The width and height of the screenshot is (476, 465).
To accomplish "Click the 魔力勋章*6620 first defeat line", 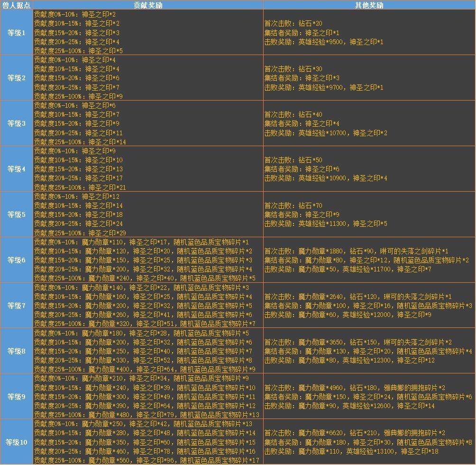I will tap(355, 433).
